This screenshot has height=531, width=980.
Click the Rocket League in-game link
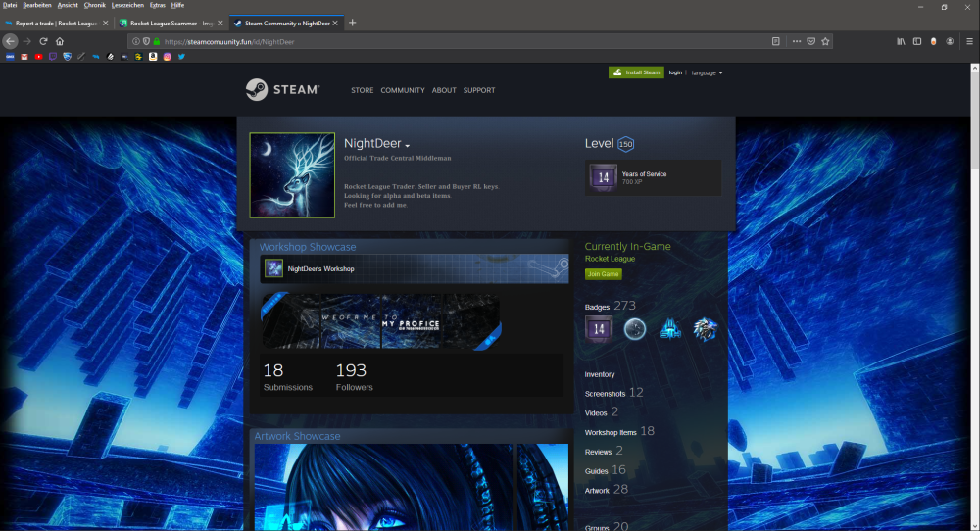pos(610,259)
